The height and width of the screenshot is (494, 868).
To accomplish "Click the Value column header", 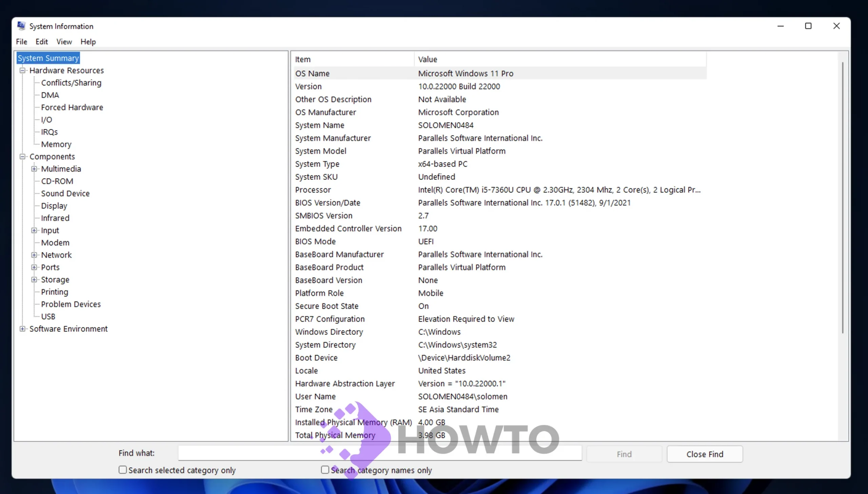I will 560,59.
